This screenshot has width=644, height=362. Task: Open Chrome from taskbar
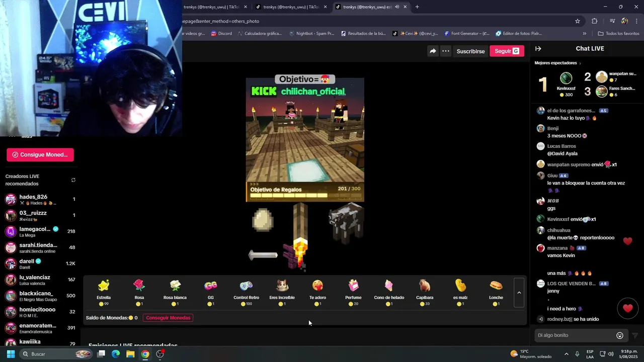(145, 354)
